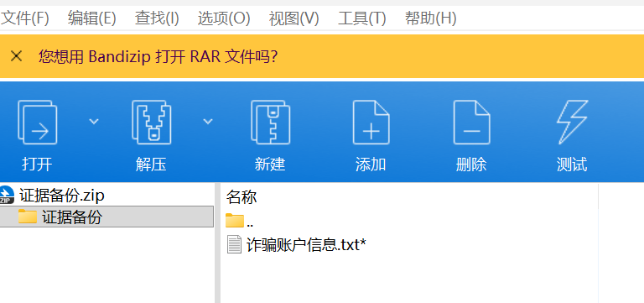Select the file 诈骗账户信息.txt*
The image size is (644, 303).
(x=306, y=245)
